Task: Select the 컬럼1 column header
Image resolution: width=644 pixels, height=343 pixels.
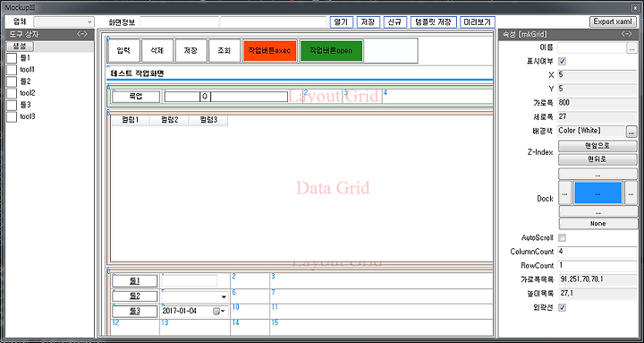Action: (131, 121)
